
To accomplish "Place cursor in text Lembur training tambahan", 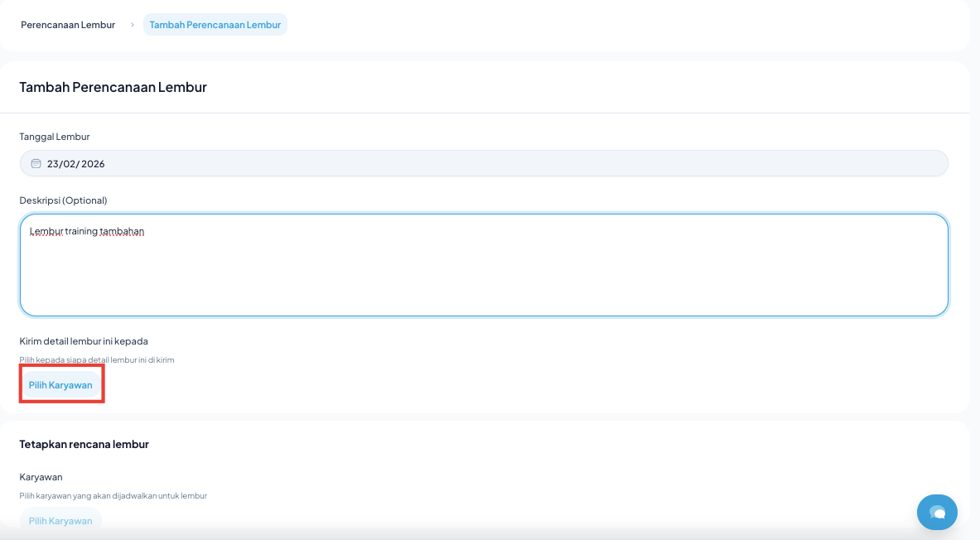I will click(87, 231).
